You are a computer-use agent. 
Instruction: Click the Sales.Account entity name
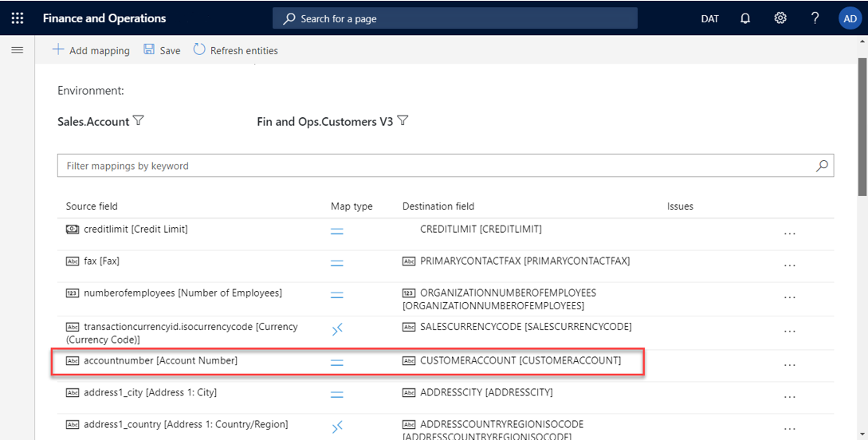93,121
